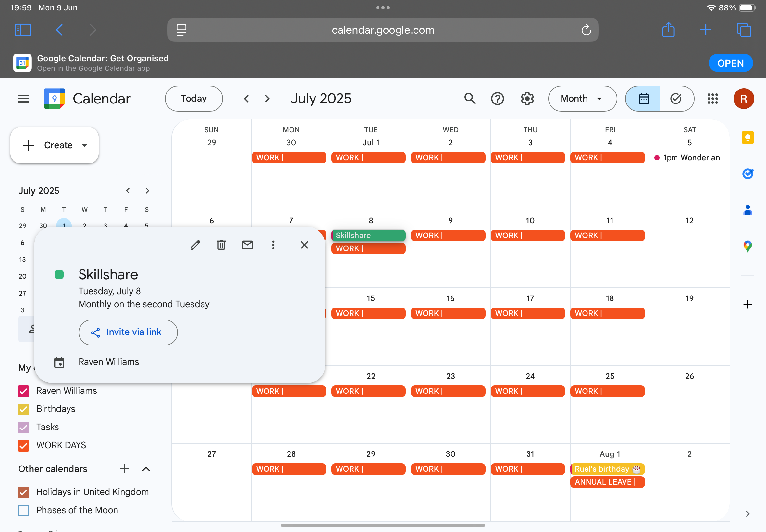The image size is (766, 532).
Task: Open the settings gear menu
Action: tap(527, 99)
